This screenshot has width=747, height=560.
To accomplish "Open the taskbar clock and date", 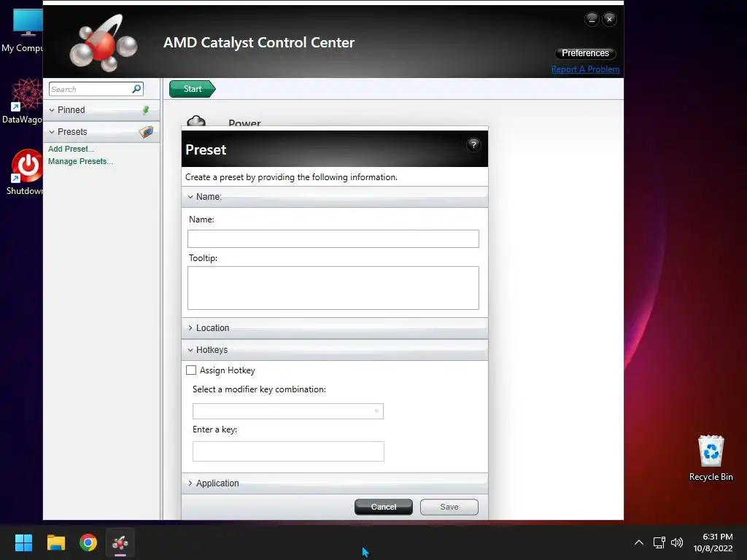I will point(713,542).
